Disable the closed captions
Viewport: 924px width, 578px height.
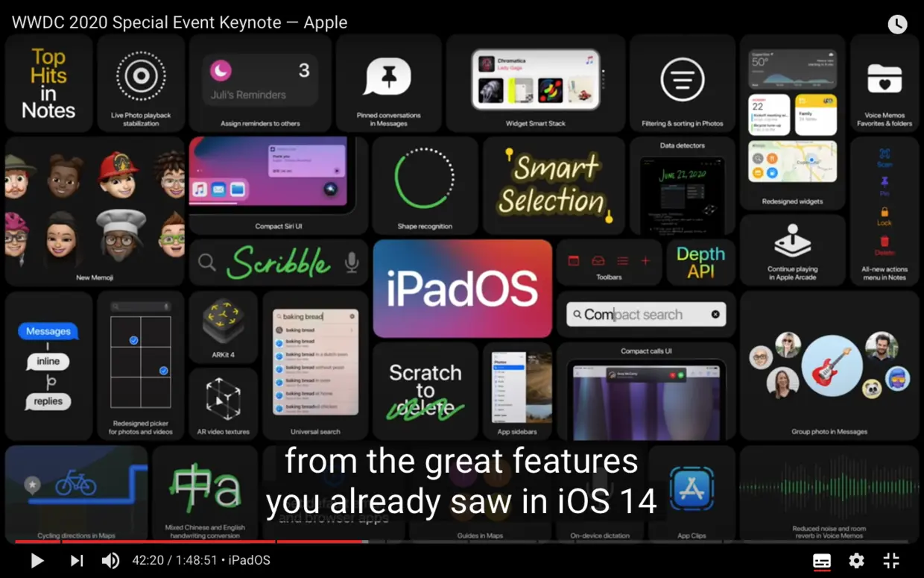tap(821, 560)
